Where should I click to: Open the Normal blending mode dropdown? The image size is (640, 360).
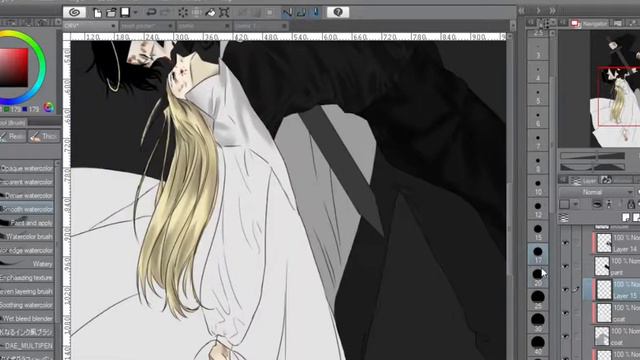point(596,192)
